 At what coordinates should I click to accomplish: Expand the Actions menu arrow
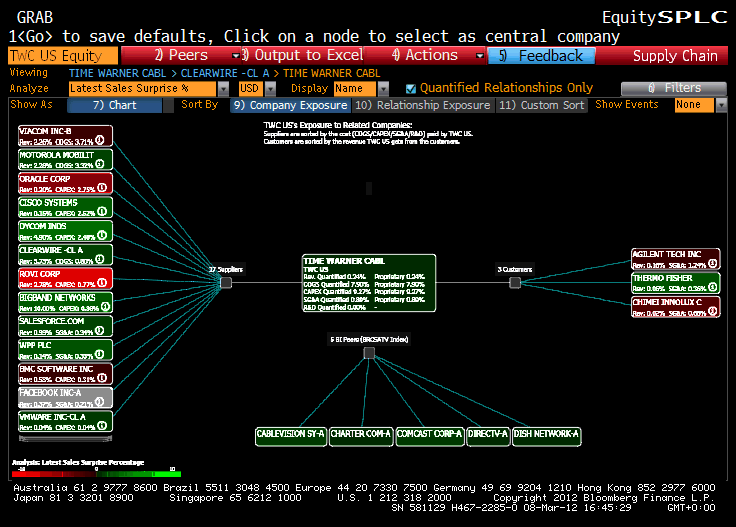(x=480, y=56)
